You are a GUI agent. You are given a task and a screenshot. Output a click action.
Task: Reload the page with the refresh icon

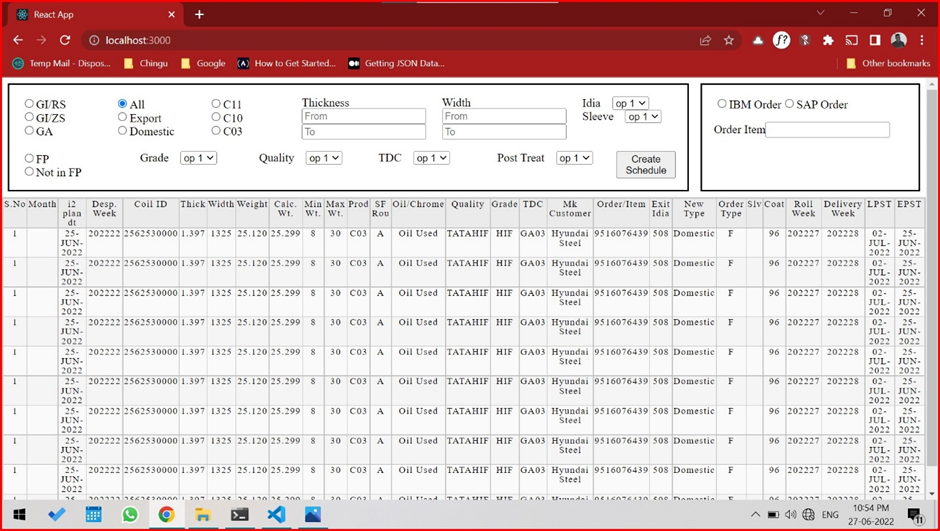[65, 40]
